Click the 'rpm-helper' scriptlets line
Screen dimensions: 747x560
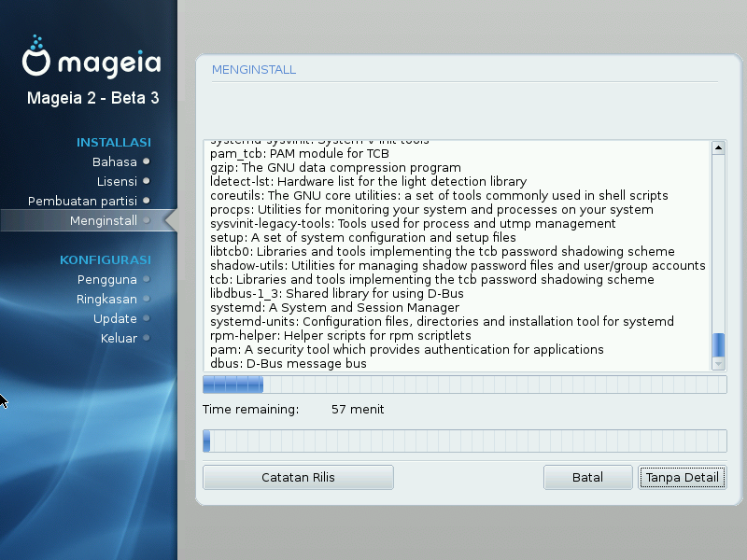tap(341, 336)
